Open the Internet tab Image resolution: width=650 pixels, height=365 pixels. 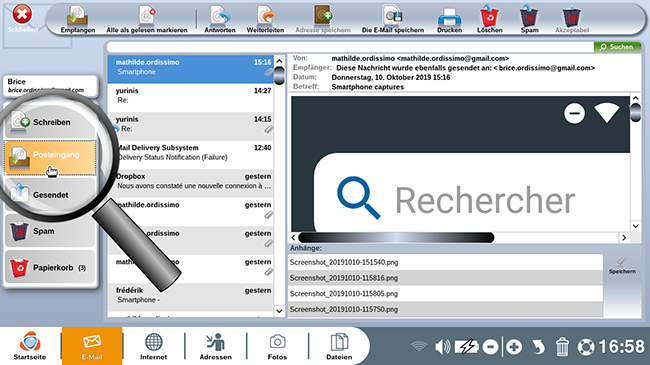[x=154, y=346]
